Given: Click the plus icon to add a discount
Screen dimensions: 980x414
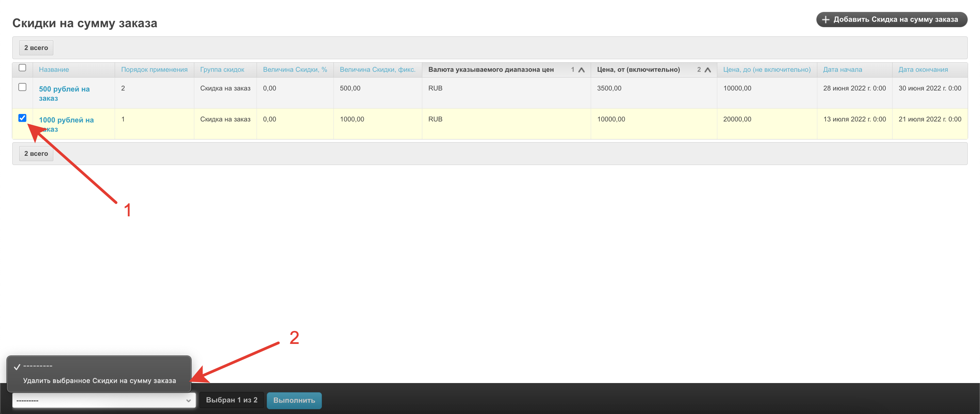Looking at the screenshot, I should coord(825,19).
